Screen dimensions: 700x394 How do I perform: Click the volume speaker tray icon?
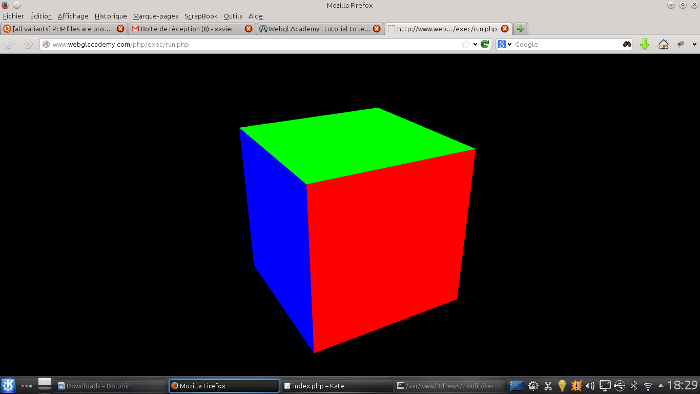590,386
